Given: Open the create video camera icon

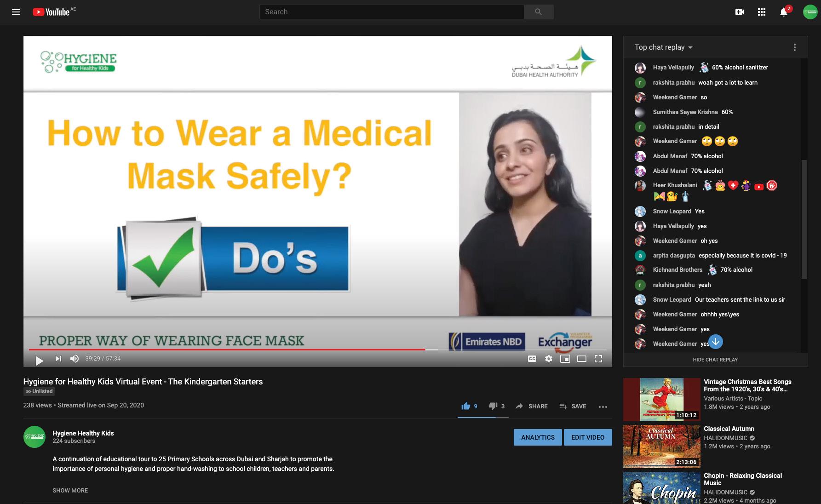Looking at the screenshot, I should tap(740, 12).
